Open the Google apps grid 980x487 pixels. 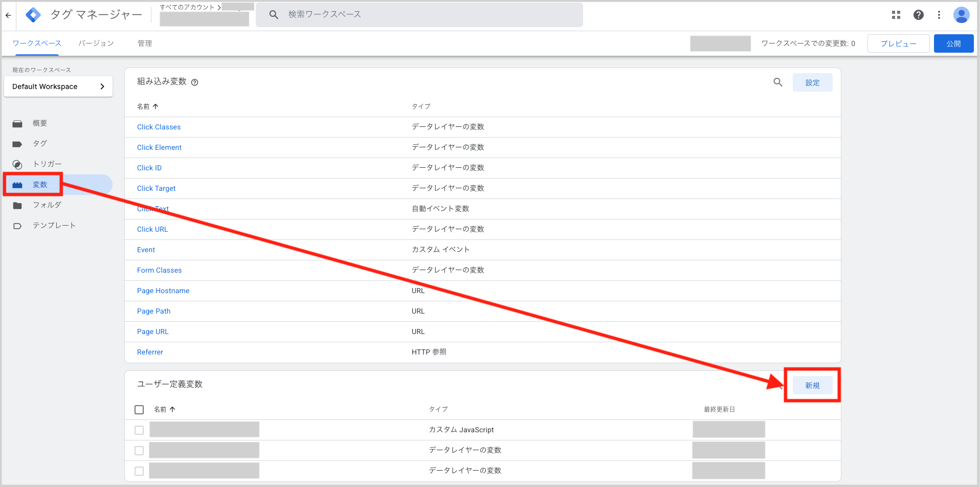coord(896,15)
